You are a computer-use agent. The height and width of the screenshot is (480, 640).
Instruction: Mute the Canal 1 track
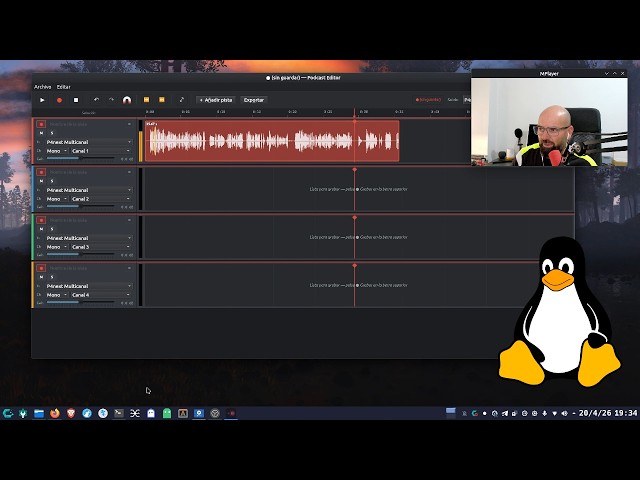[x=41, y=133]
